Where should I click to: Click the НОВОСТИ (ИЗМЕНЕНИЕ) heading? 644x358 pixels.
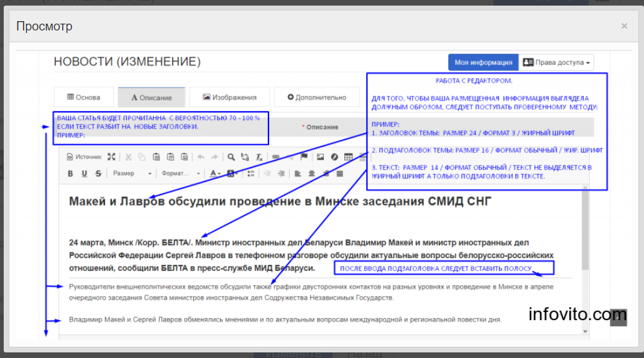pos(127,62)
